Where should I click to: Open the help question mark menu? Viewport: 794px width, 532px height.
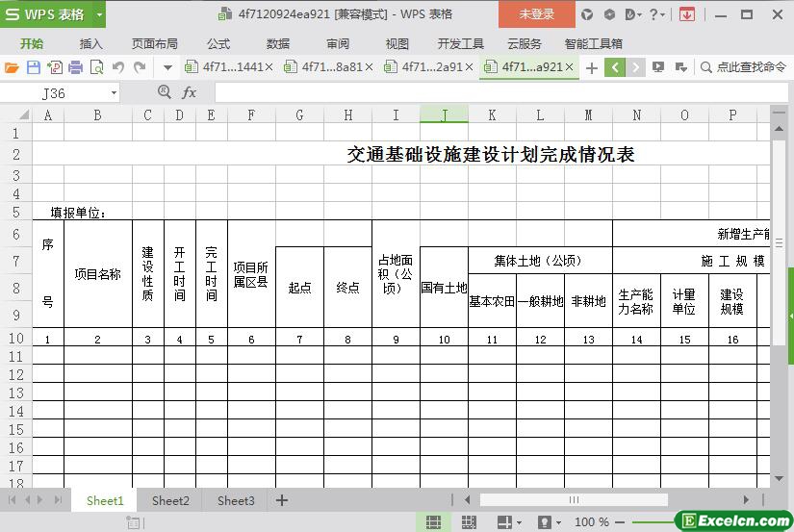(657, 14)
